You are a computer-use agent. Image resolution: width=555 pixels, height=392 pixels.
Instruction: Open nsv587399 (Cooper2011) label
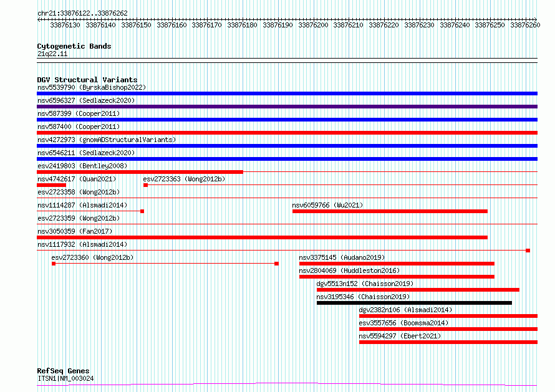79,113
